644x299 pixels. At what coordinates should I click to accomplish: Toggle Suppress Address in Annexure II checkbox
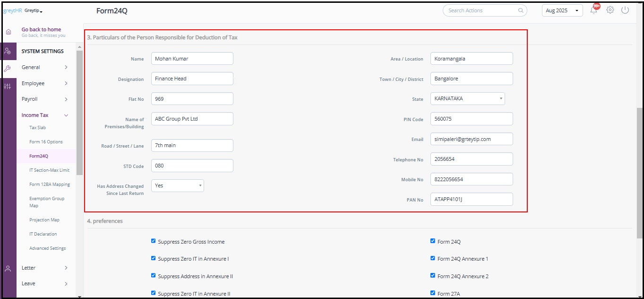[153, 275]
